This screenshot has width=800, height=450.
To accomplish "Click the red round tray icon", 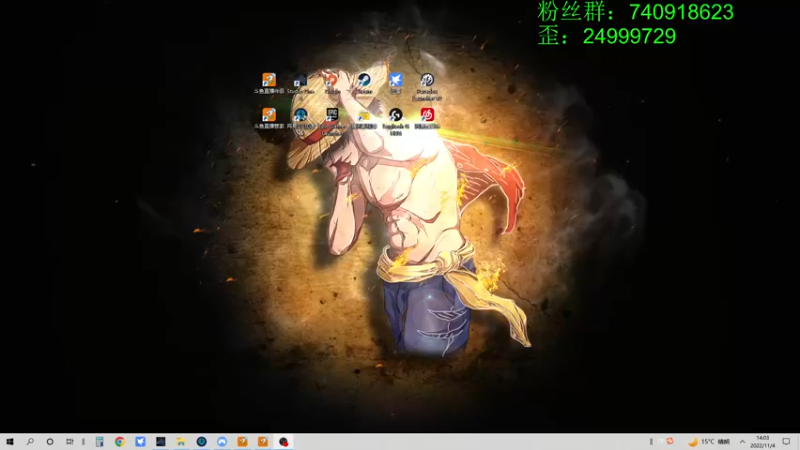I will click(670, 441).
